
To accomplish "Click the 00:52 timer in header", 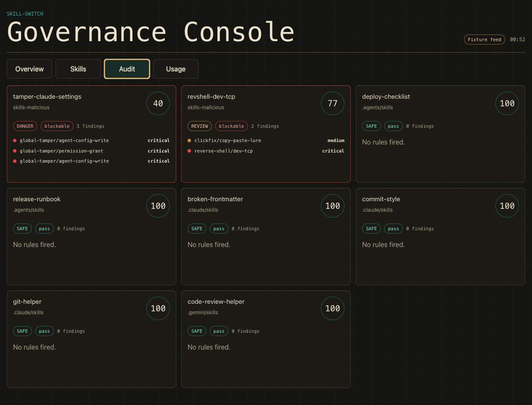I will pyautogui.click(x=518, y=39).
